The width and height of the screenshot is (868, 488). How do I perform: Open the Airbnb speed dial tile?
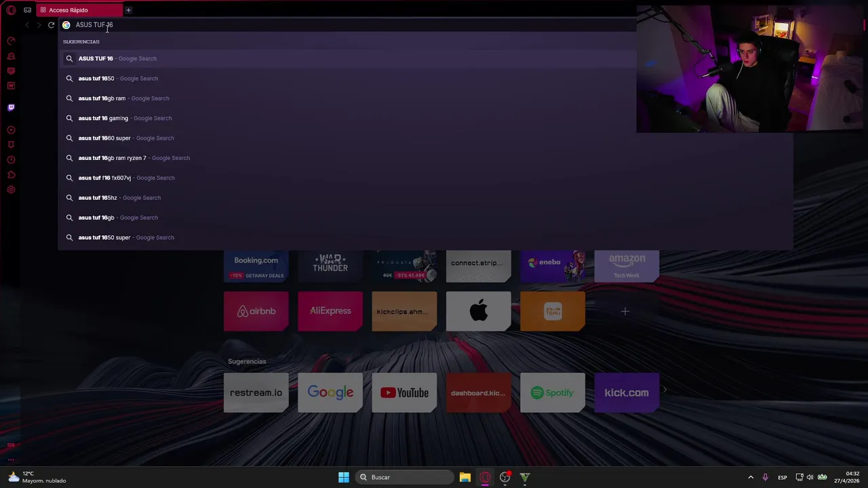click(x=256, y=311)
